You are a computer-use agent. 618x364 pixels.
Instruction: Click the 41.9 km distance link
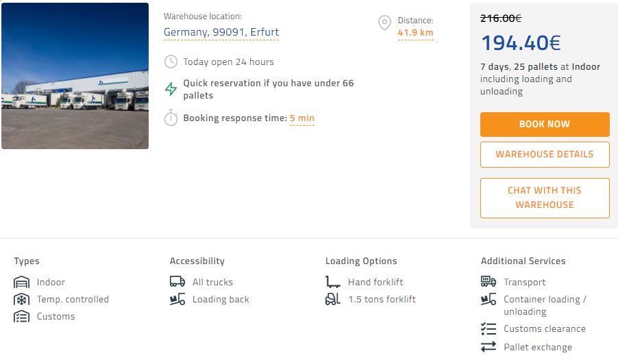pyautogui.click(x=415, y=33)
